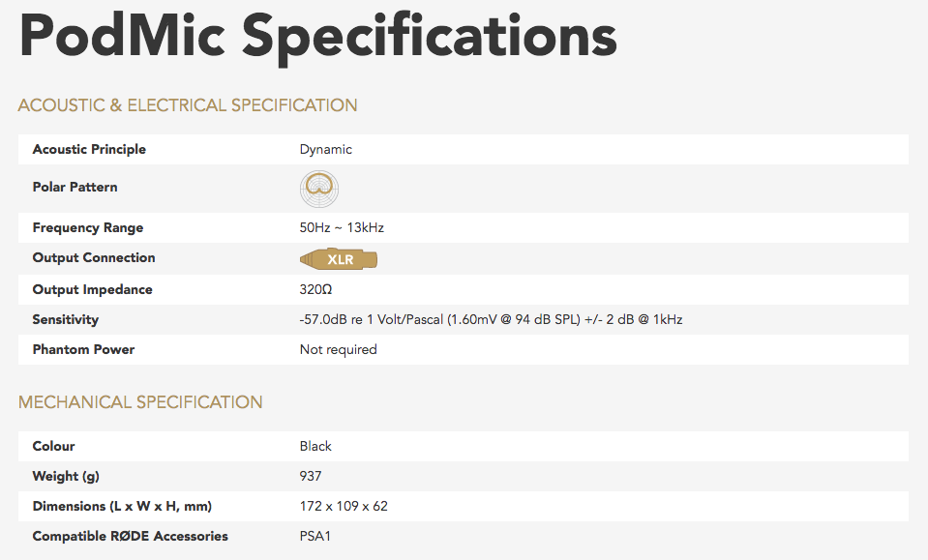Select the Mechanical Specification heading
The width and height of the screenshot is (928, 560).
pyautogui.click(x=140, y=402)
